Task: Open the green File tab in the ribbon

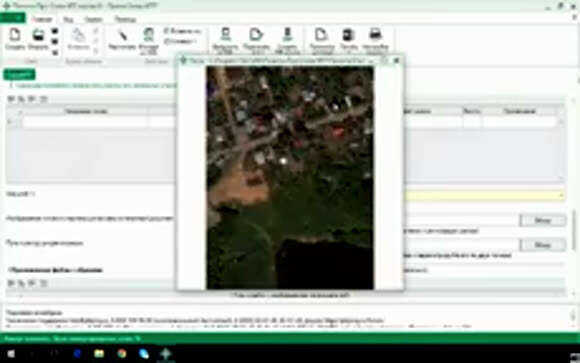Action: (x=13, y=18)
